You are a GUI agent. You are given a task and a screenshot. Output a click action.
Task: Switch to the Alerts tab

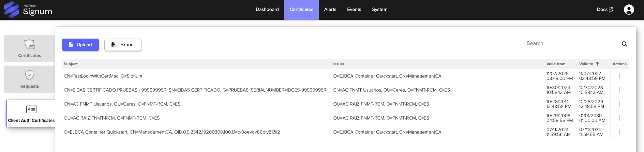tap(330, 10)
